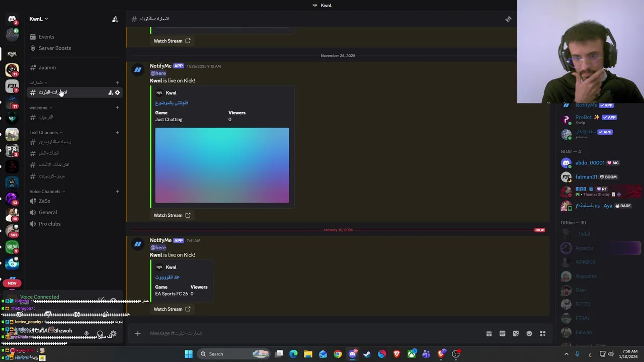The height and width of the screenshot is (362, 644).
Task: Click the @here mention in January message
Action: click(158, 247)
